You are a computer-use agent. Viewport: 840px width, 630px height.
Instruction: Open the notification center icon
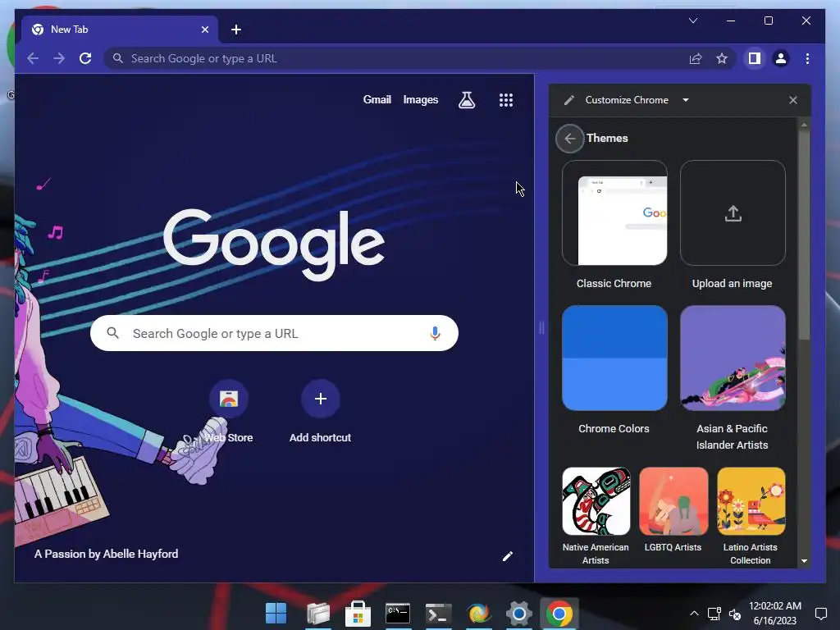(x=820, y=614)
